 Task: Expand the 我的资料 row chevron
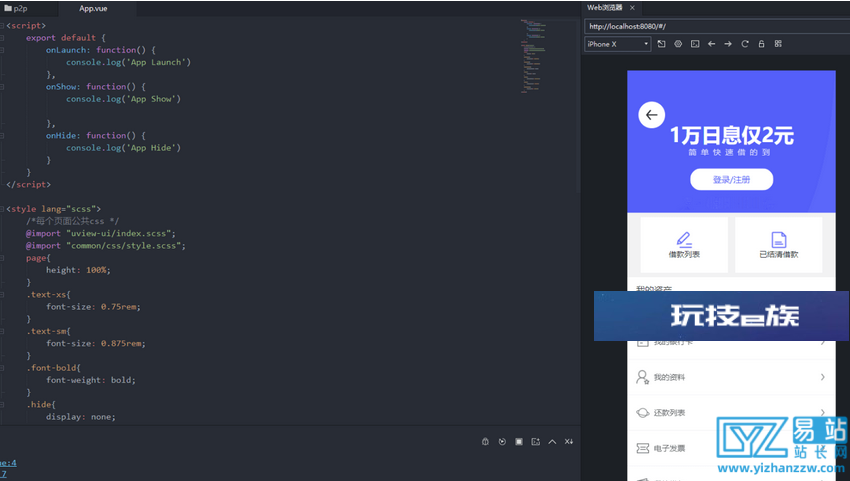[x=823, y=377]
